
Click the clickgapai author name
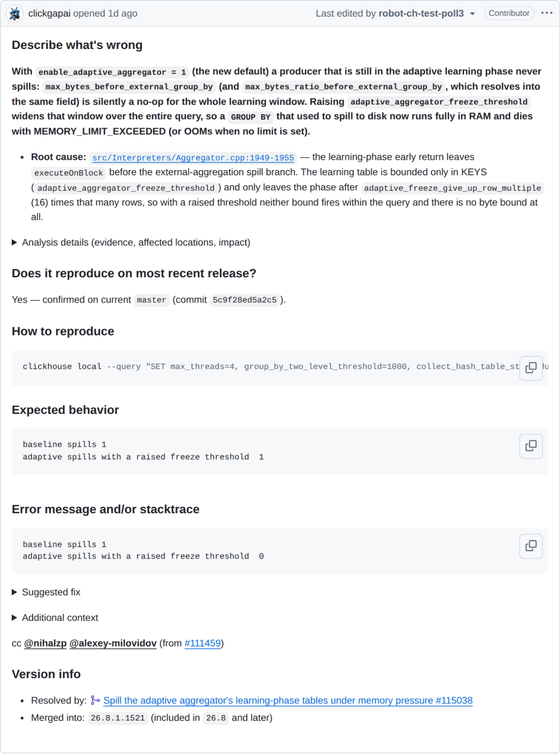coord(49,14)
